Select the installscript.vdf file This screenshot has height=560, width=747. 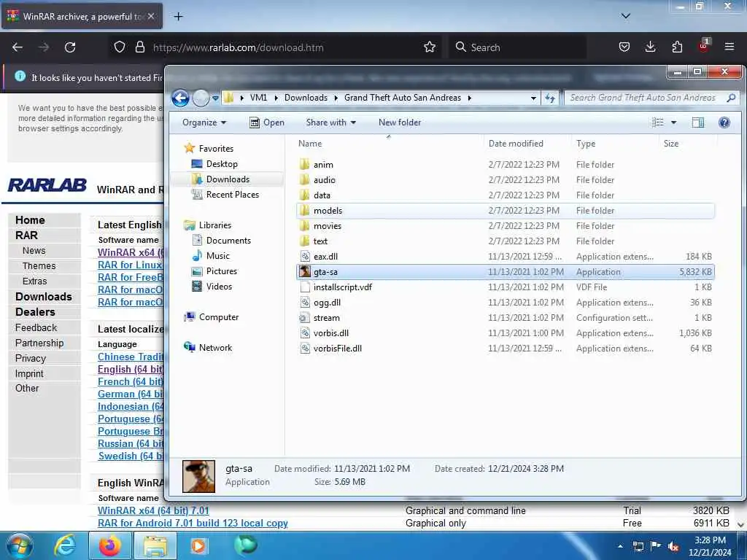506,287
